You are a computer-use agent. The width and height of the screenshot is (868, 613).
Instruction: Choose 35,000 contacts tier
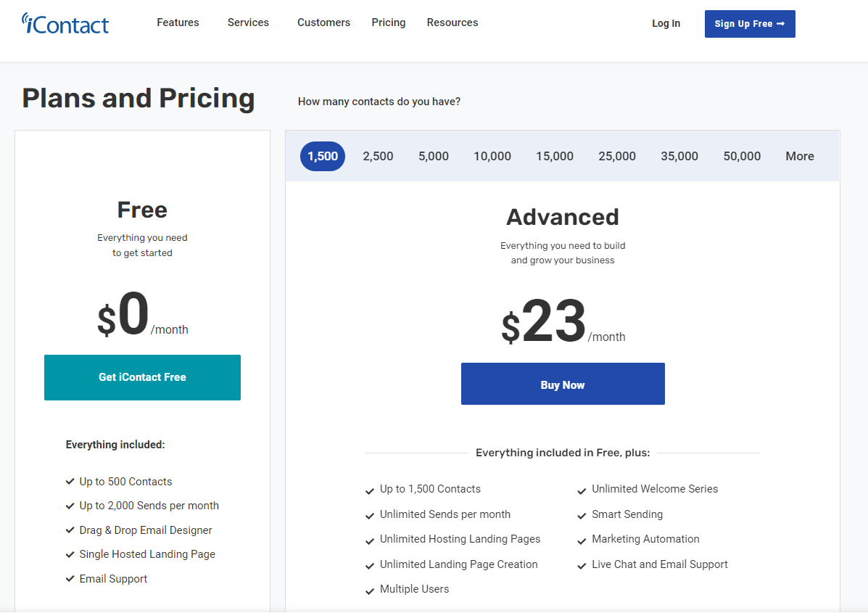click(679, 156)
